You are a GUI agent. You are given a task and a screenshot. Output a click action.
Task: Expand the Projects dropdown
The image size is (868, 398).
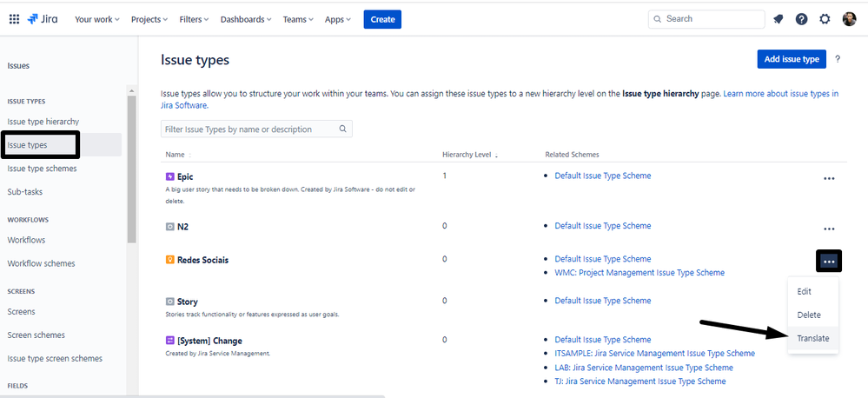(x=149, y=19)
